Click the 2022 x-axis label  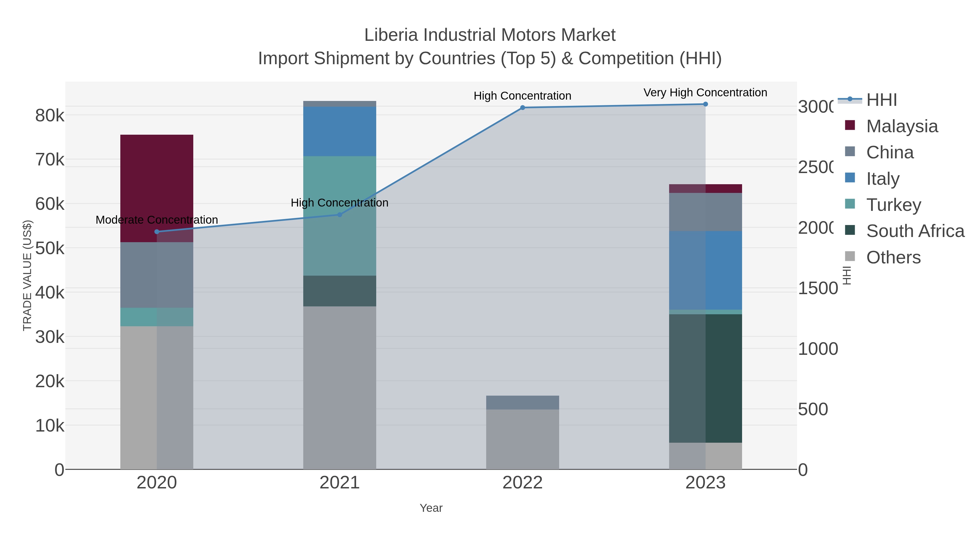pos(522,483)
